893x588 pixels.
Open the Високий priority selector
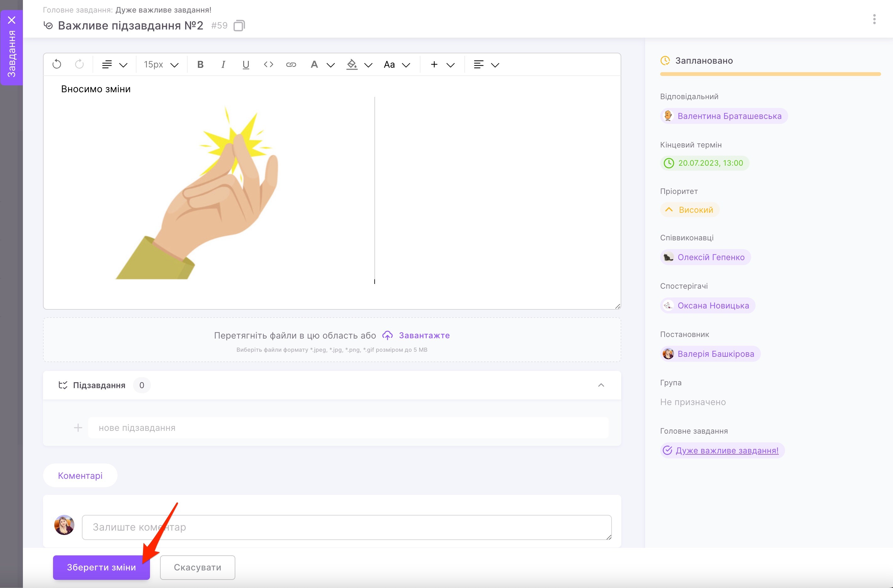690,209
